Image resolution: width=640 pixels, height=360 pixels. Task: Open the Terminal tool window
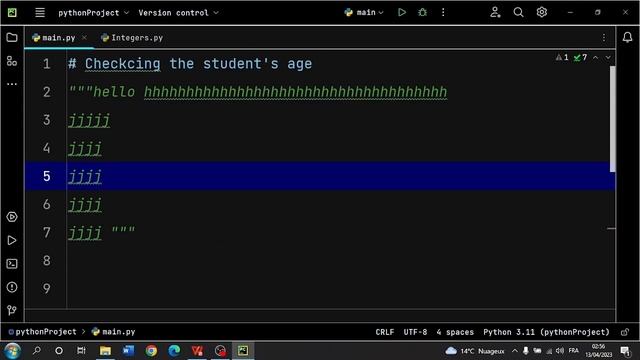coord(12,264)
